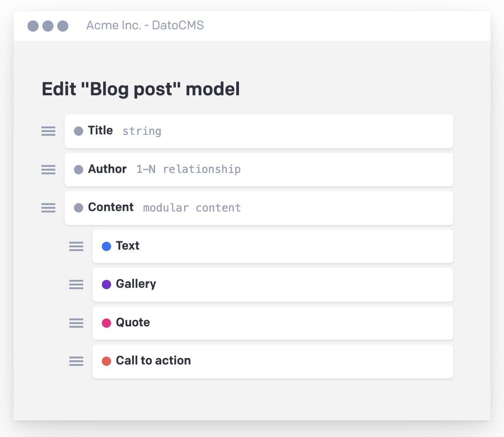Click the orange dot on Call to action
This screenshot has width=504, height=437.
click(106, 361)
